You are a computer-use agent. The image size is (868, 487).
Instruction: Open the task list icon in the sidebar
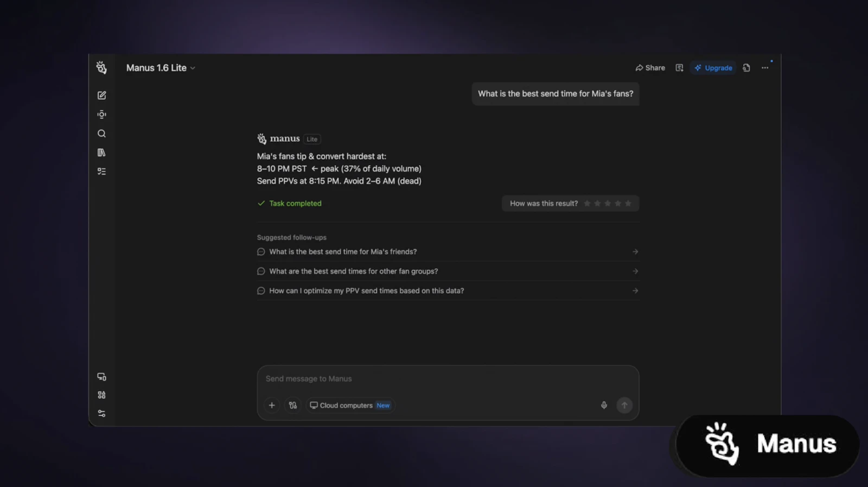(101, 172)
